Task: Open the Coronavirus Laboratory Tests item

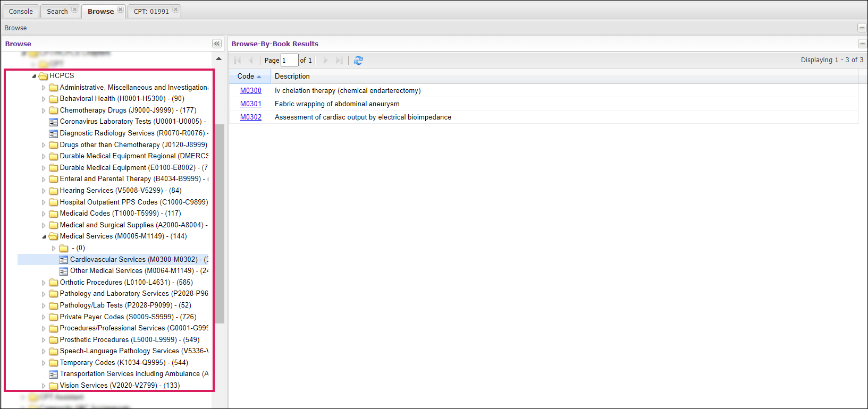Action: tap(131, 122)
